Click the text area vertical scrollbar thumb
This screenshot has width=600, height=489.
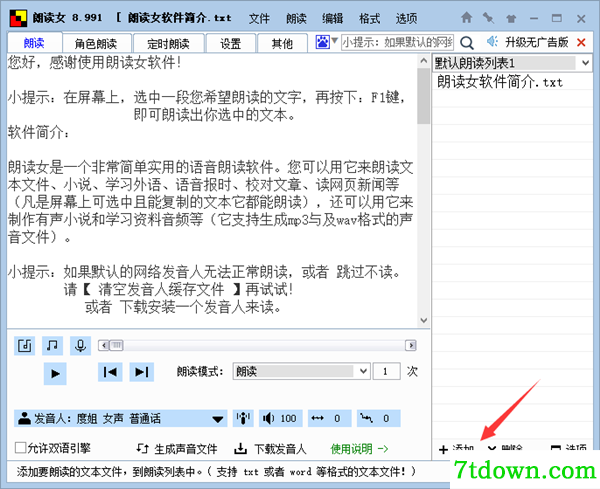click(424, 96)
